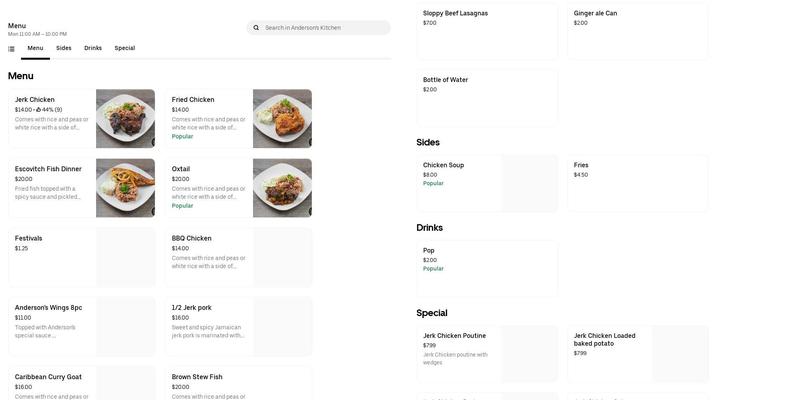Switch to the Drinks tab
This screenshot has width=800, height=400.
click(93, 48)
